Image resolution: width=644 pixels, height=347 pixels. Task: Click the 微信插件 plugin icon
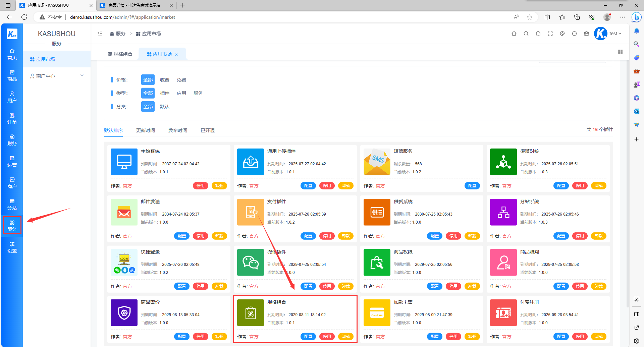click(x=251, y=262)
